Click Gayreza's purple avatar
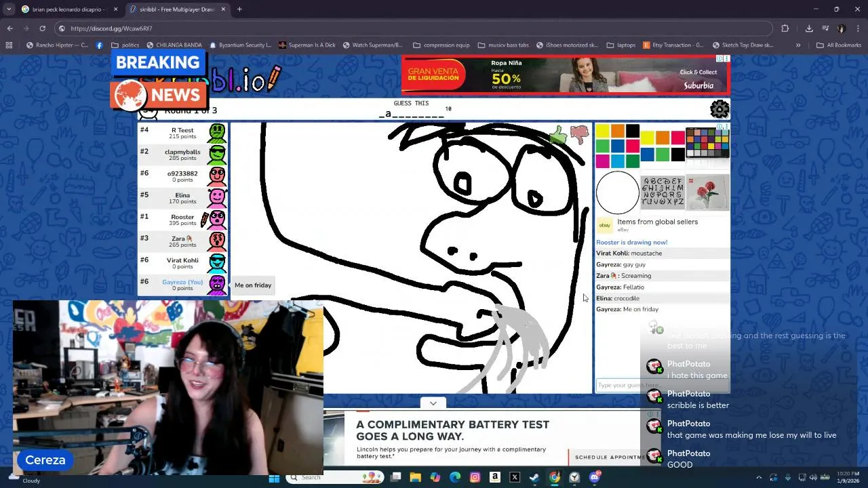 click(x=217, y=285)
